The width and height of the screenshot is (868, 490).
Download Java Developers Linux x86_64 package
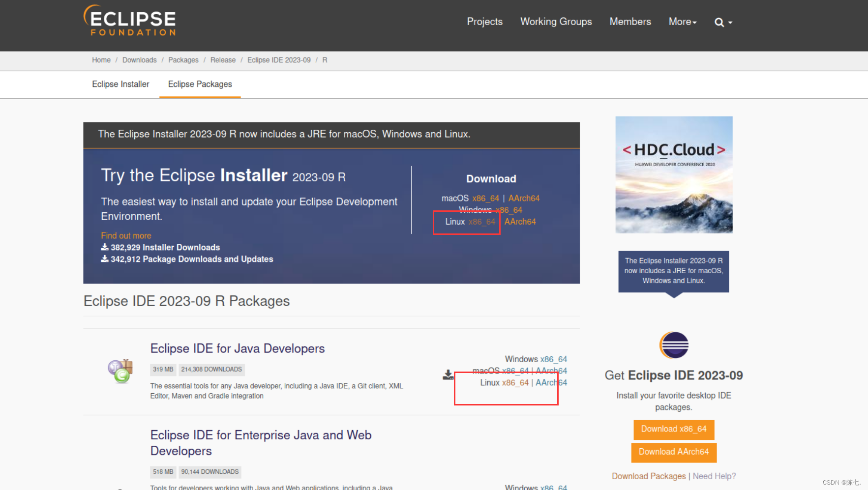click(x=515, y=382)
